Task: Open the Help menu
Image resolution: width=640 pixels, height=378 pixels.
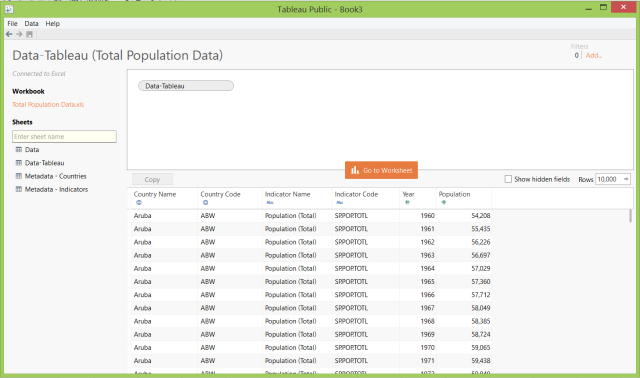Action: tap(53, 24)
